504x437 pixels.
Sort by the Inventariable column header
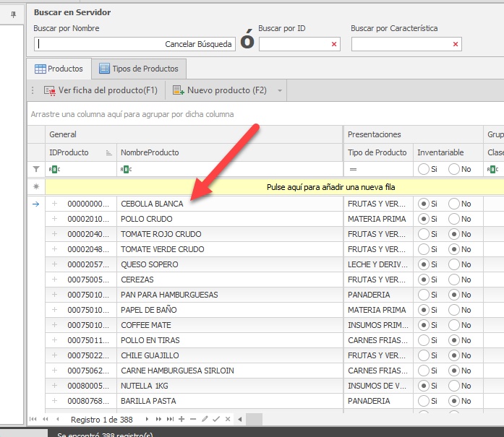point(448,152)
